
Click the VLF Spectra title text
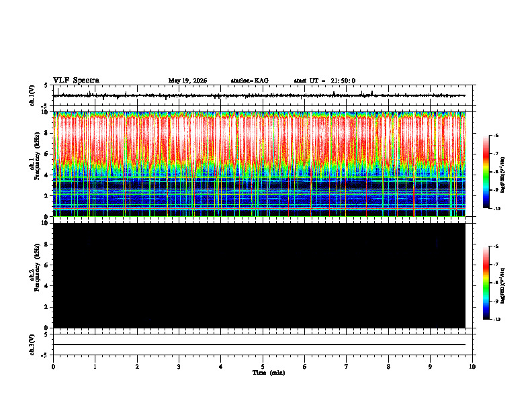[76, 81]
